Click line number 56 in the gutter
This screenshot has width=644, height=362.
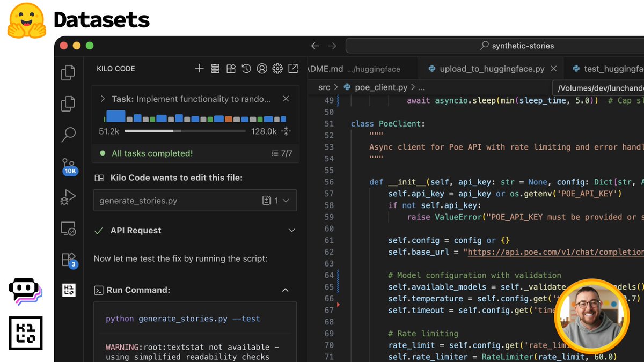coord(328,182)
